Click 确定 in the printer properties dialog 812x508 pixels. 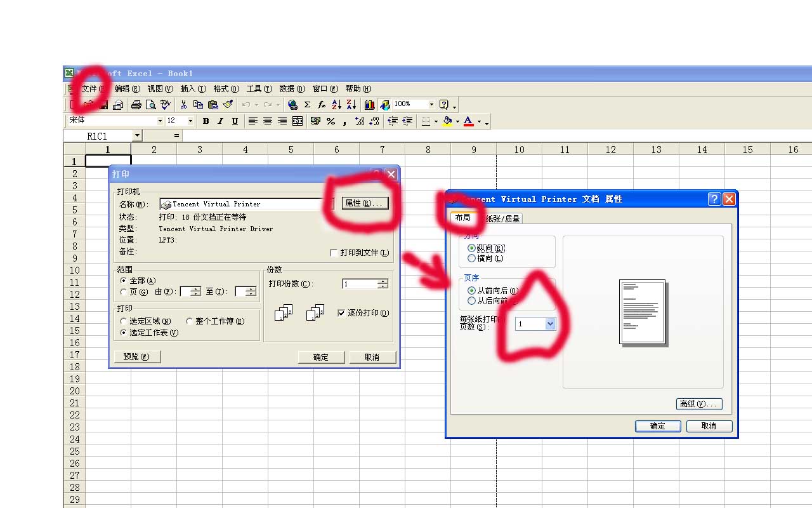pos(658,426)
